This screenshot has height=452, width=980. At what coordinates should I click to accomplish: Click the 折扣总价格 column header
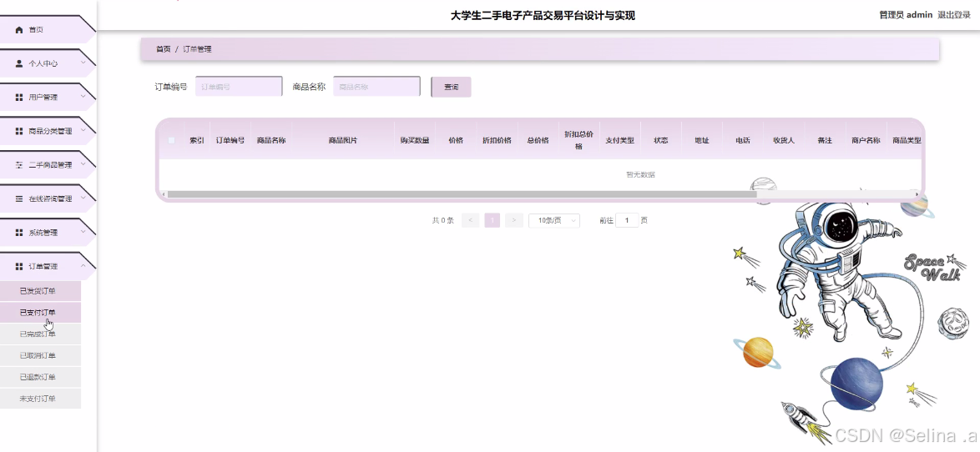point(578,140)
